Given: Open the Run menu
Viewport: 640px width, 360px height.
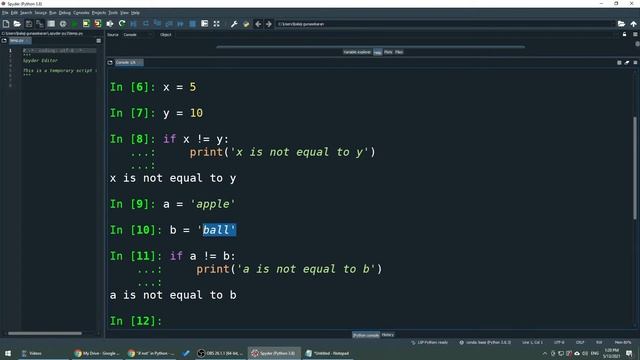Looking at the screenshot, I should [x=53, y=13].
